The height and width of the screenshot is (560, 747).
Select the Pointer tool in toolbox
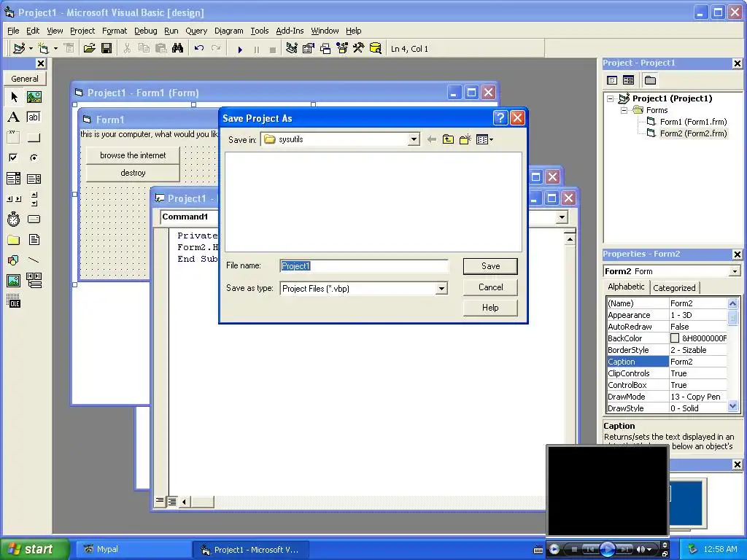click(14, 97)
